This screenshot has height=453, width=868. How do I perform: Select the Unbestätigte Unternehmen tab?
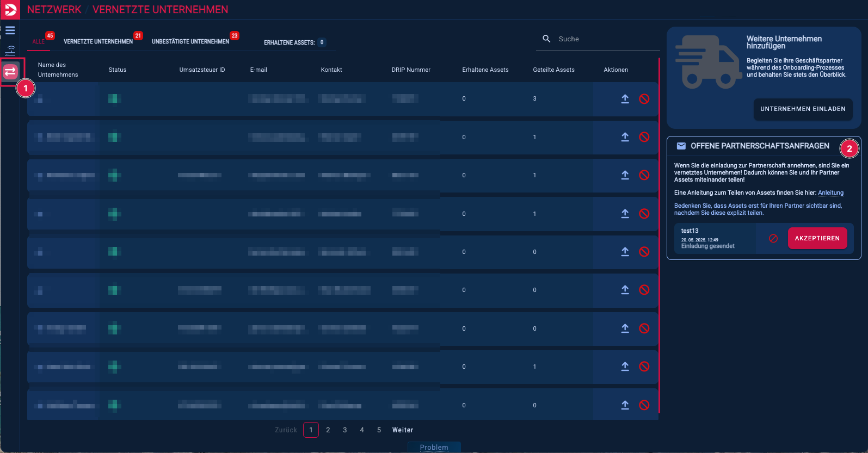click(x=190, y=41)
